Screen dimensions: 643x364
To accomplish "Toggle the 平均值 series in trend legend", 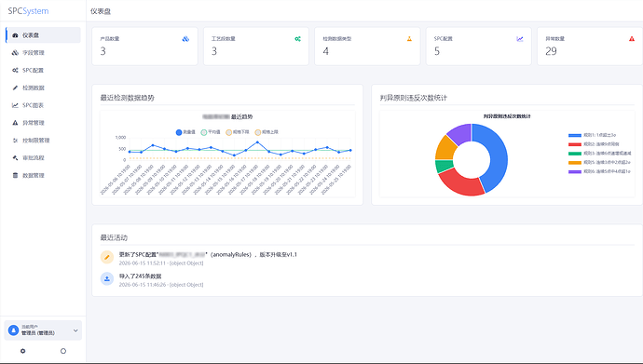I will point(211,132).
